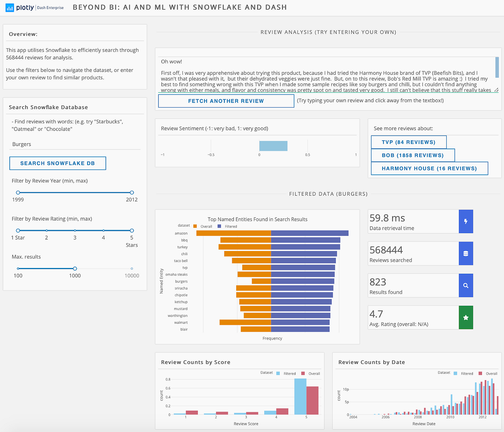Click the 1 Star rating slider handle

pos(18,231)
